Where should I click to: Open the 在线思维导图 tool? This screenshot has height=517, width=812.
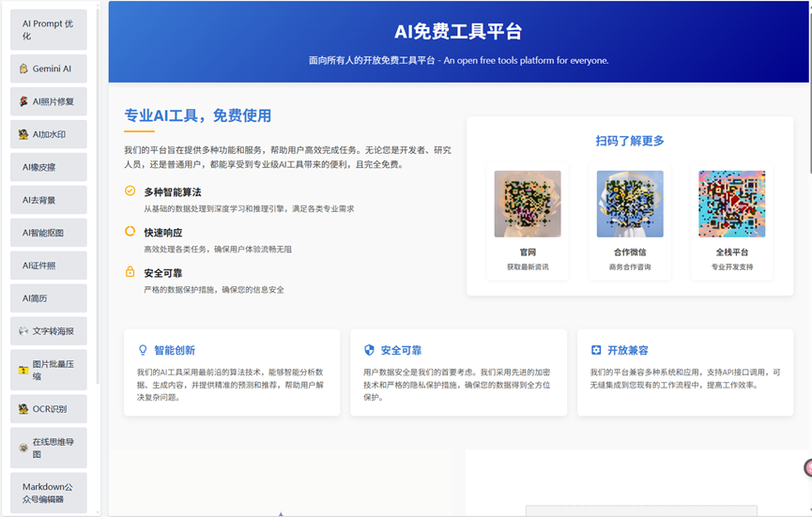(49, 448)
